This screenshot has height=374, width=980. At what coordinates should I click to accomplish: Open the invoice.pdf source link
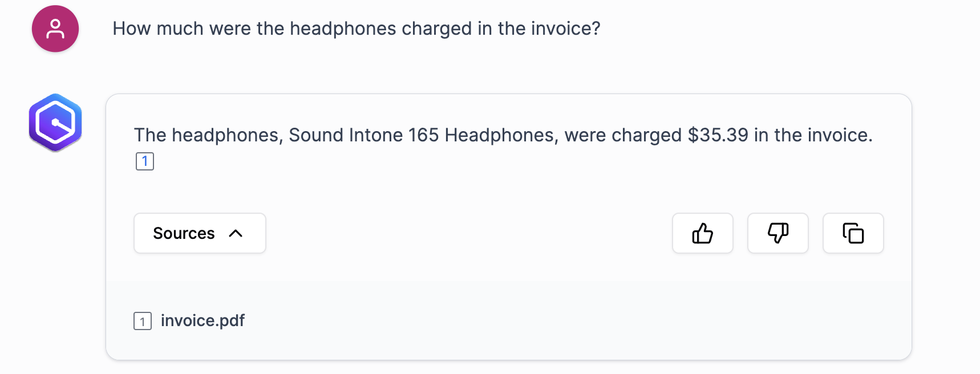click(203, 320)
